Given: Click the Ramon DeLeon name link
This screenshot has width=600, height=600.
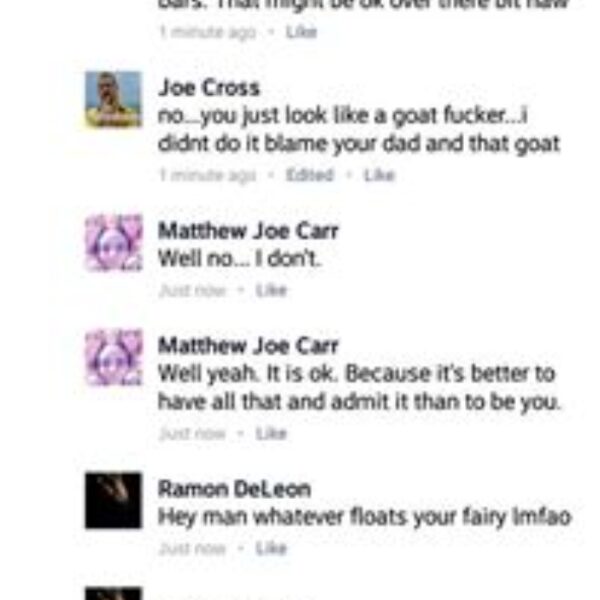Looking at the screenshot, I should tap(235, 489).
